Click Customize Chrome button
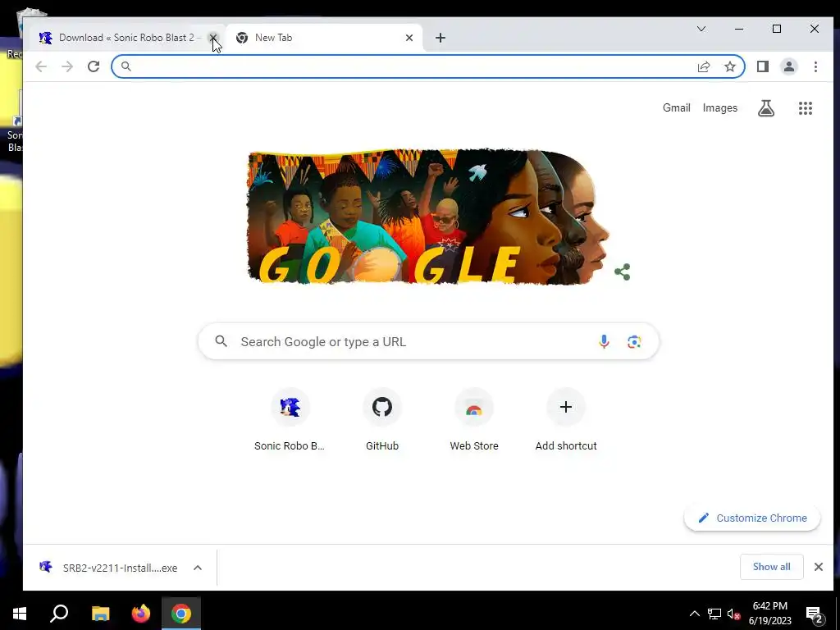Screen dimensions: 840x630 (x=752, y=518)
